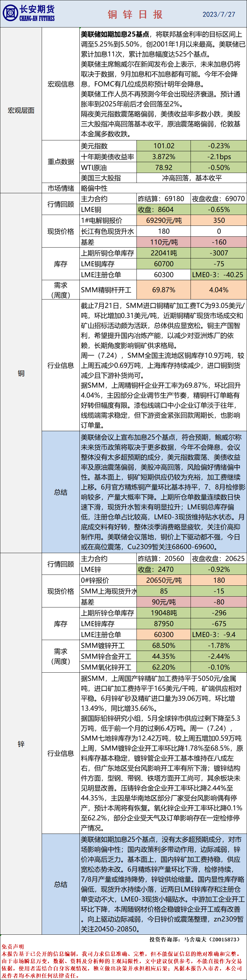This screenshot has width=247, height=980.
Task: Select the copper spot price 69290元/吨
Action: pos(164,220)
